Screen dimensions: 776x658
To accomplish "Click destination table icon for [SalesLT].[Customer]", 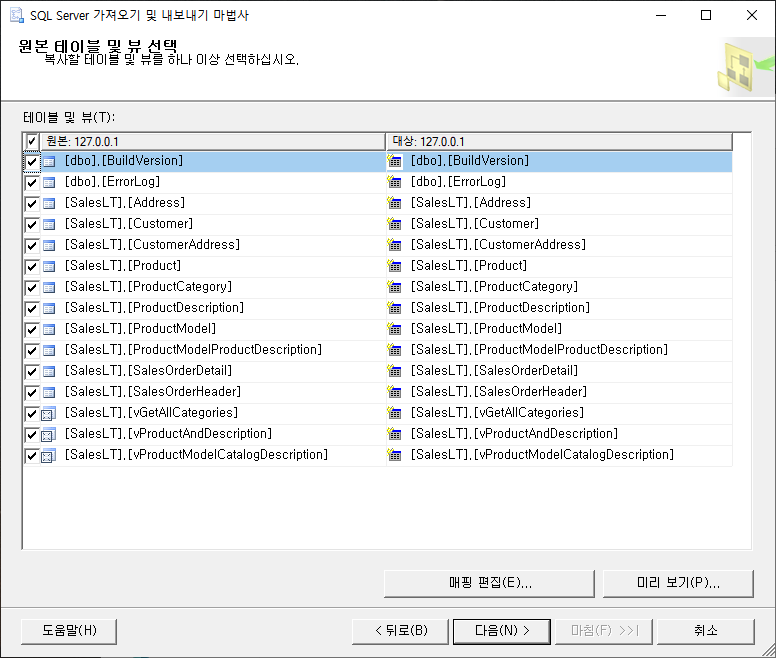I will pyautogui.click(x=394, y=224).
